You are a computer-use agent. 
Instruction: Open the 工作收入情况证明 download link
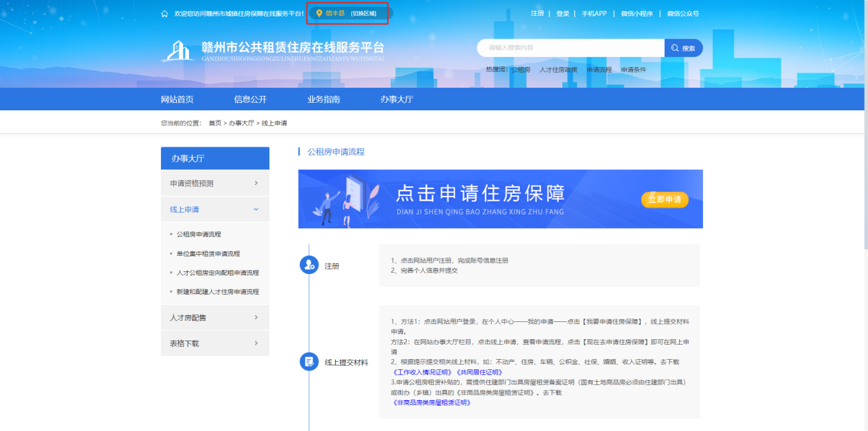(421, 371)
